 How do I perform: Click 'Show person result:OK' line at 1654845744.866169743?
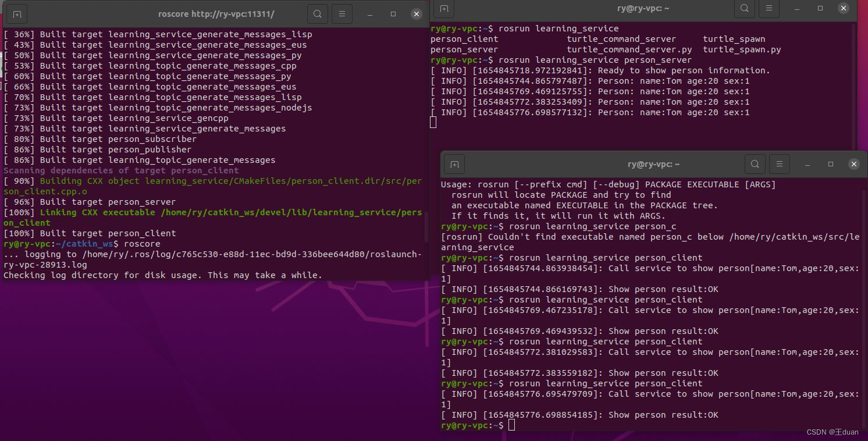(579, 289)
